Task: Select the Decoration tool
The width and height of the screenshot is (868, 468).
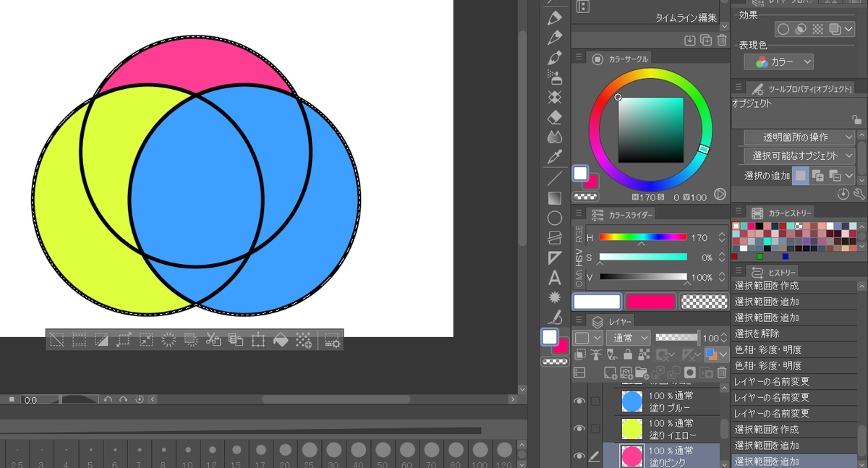Action: tap(555, 97)
